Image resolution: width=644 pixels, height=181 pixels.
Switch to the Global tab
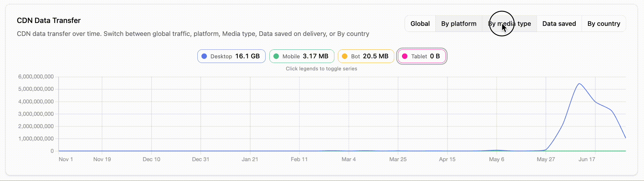pyautogui.click(x=420, y=24)
